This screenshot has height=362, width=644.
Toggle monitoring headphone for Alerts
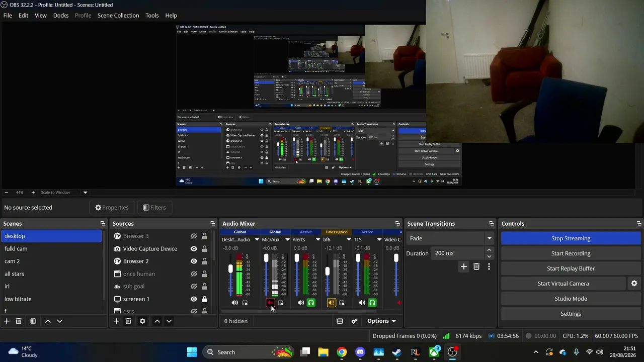(x=311, y=303)
